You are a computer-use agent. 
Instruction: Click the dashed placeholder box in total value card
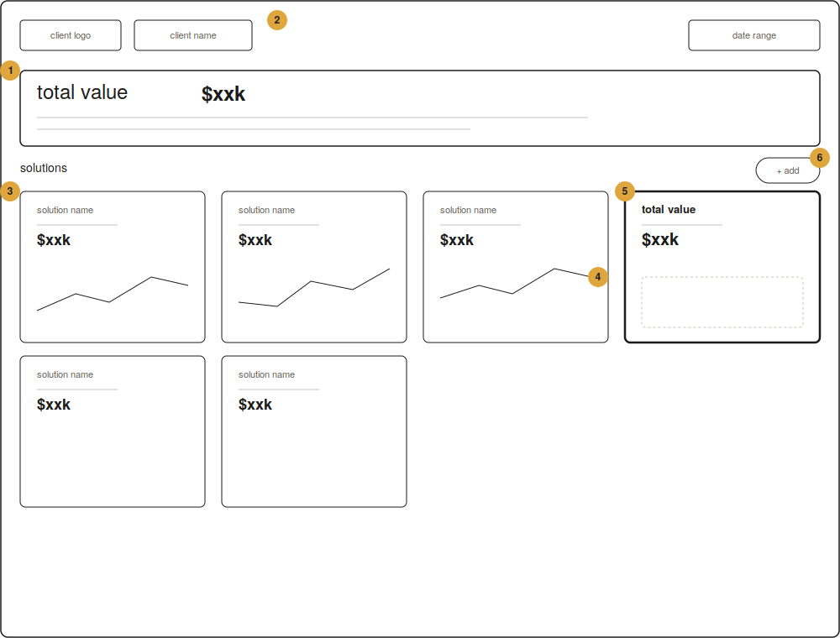[x=722, y=302]
